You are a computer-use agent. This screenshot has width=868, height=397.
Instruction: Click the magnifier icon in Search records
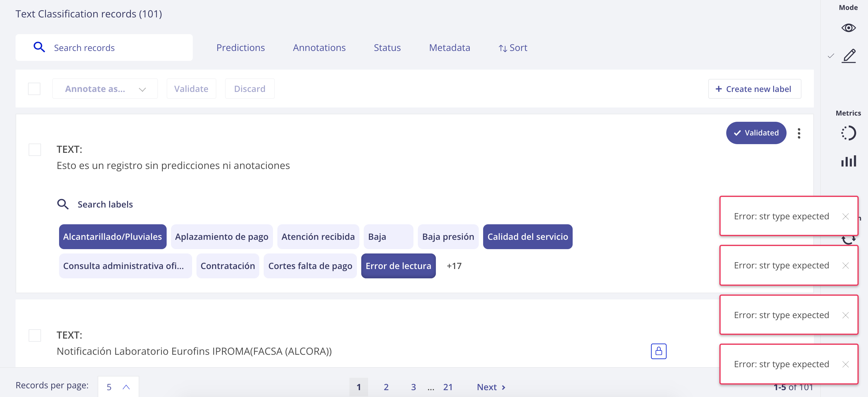39,47
